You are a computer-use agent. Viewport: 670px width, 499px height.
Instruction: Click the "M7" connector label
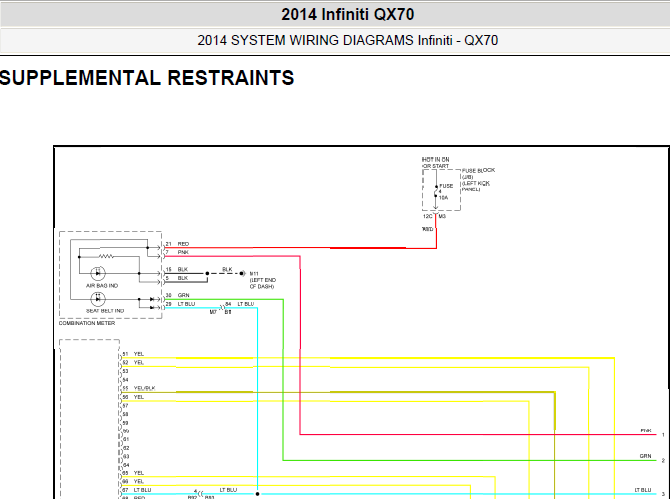click(x=213, y=312)
